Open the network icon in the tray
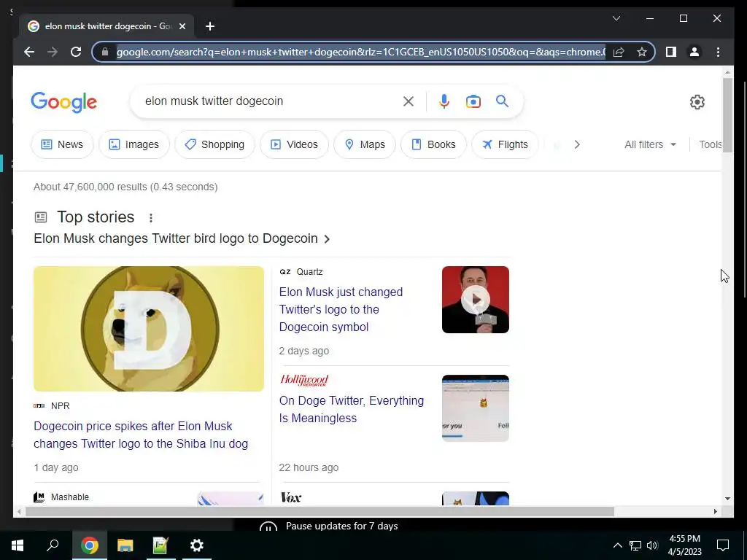Screen dimensions: 747x560 click(x=635, y=545)
